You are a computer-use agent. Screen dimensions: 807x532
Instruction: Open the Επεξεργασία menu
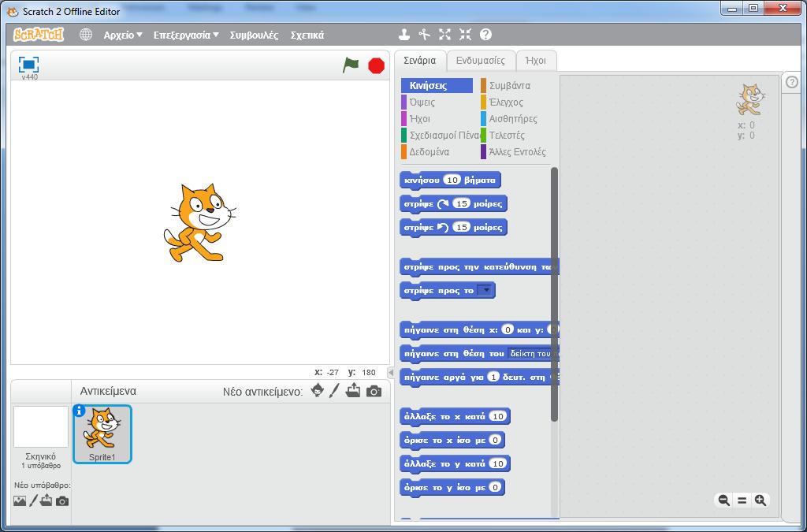[x=186, y=35]
